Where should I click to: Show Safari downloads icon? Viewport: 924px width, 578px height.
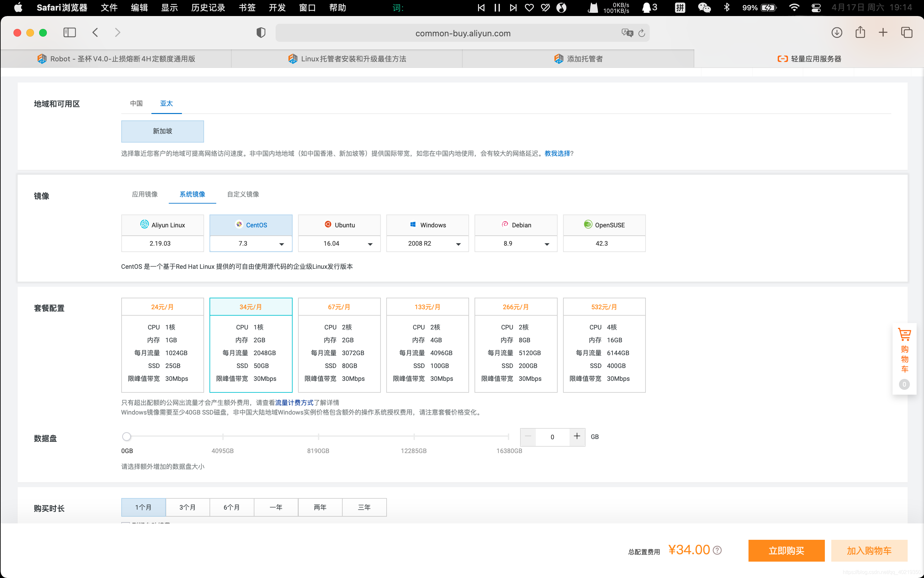[x=836, y=32]
